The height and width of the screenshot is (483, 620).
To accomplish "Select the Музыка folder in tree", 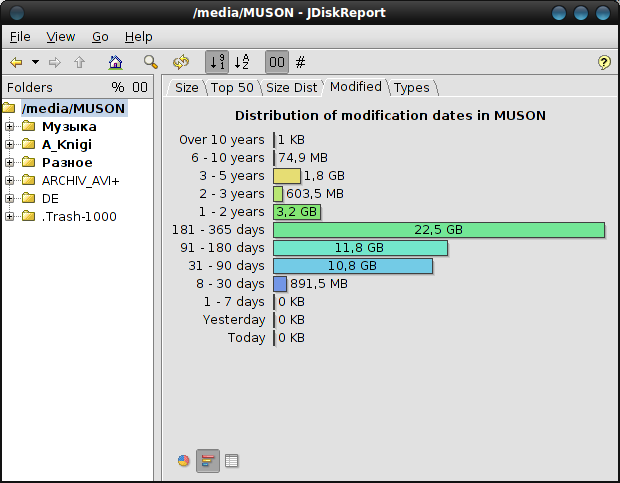I will pos(69,126).
